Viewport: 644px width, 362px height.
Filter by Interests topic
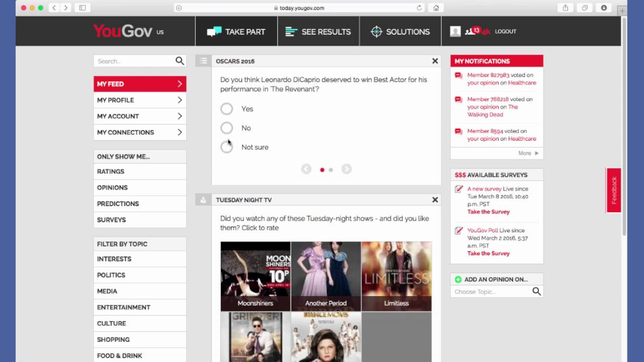140,259
